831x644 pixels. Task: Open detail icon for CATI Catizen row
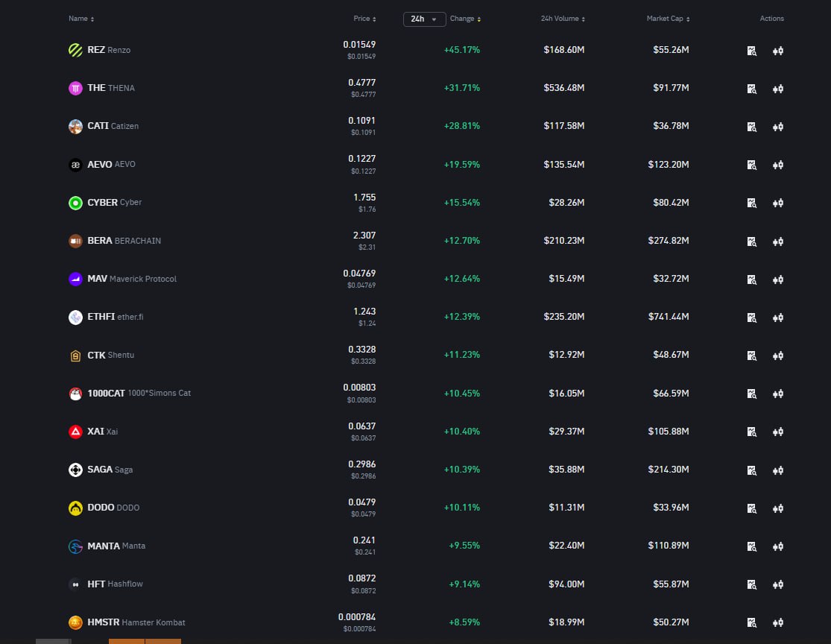click(x=751, y=127)
